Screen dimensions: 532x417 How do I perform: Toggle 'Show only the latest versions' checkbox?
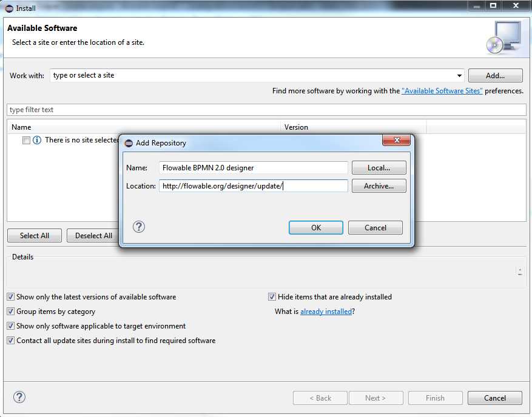tap(11, 296)
